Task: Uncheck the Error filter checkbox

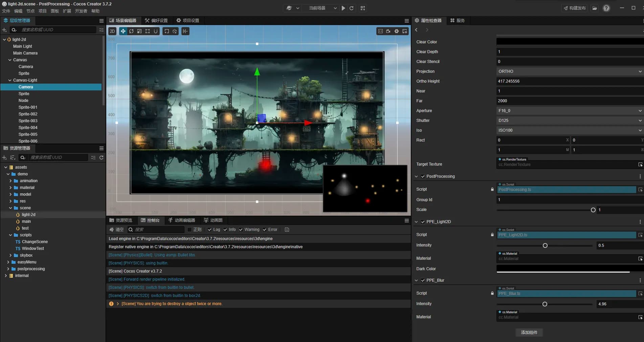Action: (265, 230)
